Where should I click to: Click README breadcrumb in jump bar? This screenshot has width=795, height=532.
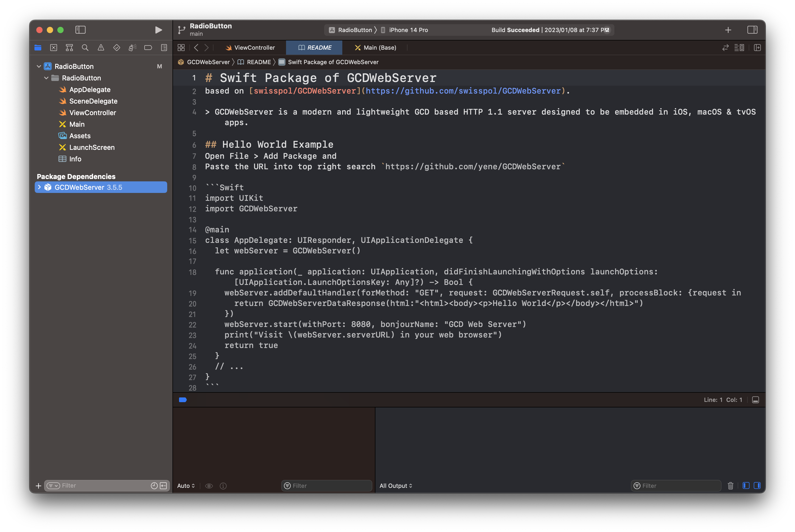coord(254,62)
